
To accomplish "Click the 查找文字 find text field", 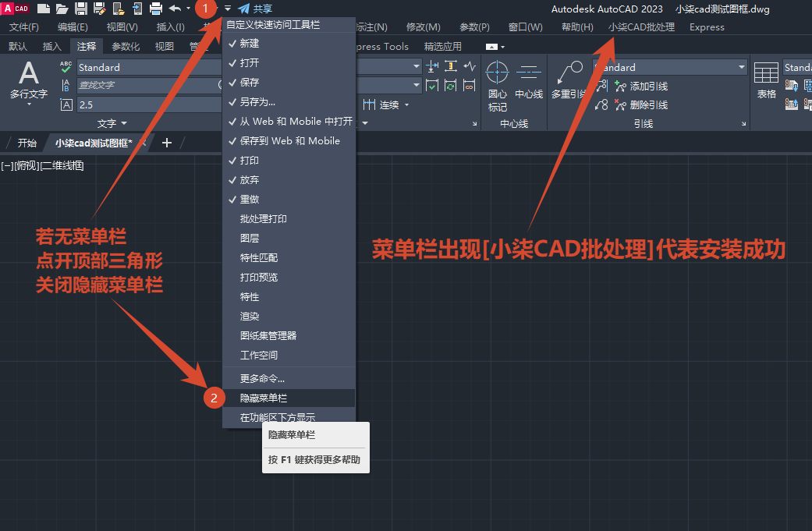I will pyautogui.click(x=149, y=86).
